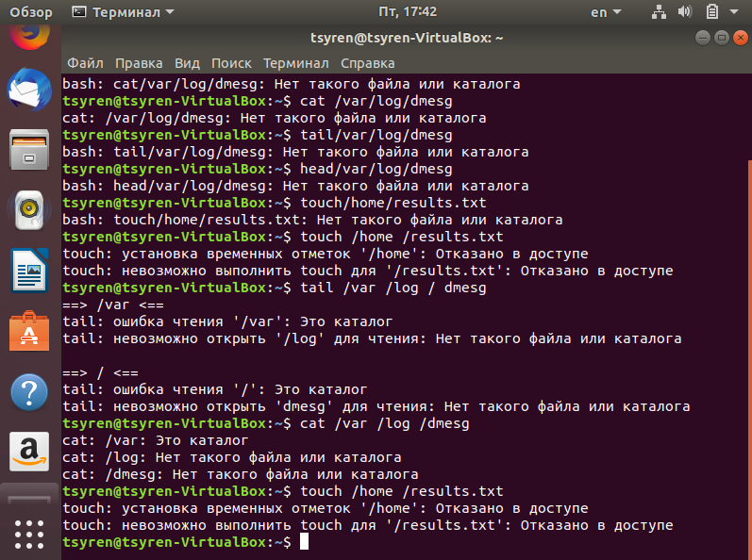
Task: Show applications grid in the dock
Action: pos(29,535)
